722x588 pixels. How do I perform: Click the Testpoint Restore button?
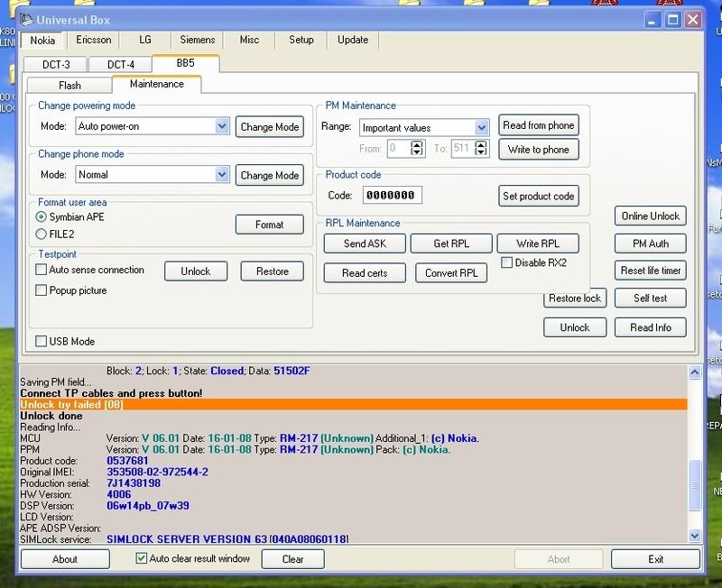point(273,271)
